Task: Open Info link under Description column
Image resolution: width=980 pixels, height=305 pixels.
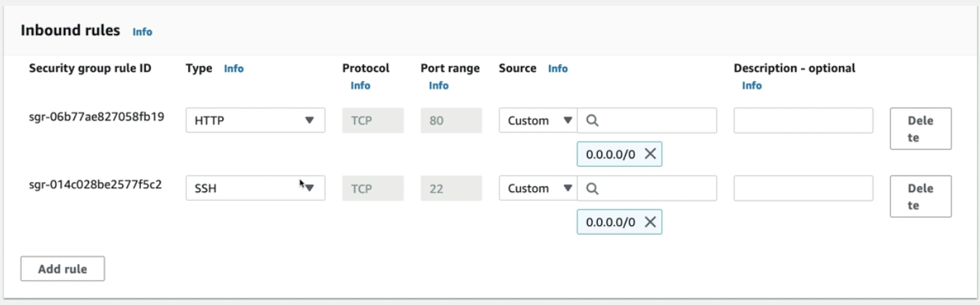Action: tap(752, 86)
